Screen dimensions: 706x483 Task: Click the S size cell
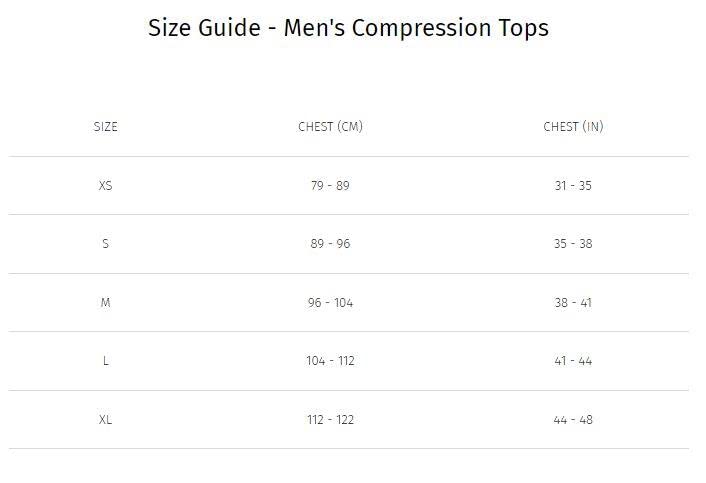coord(106,244)
